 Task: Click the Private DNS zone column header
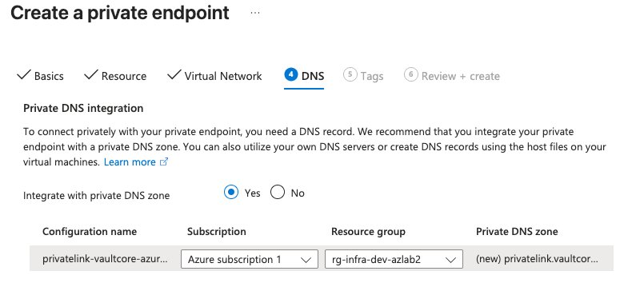click(517, 231)
